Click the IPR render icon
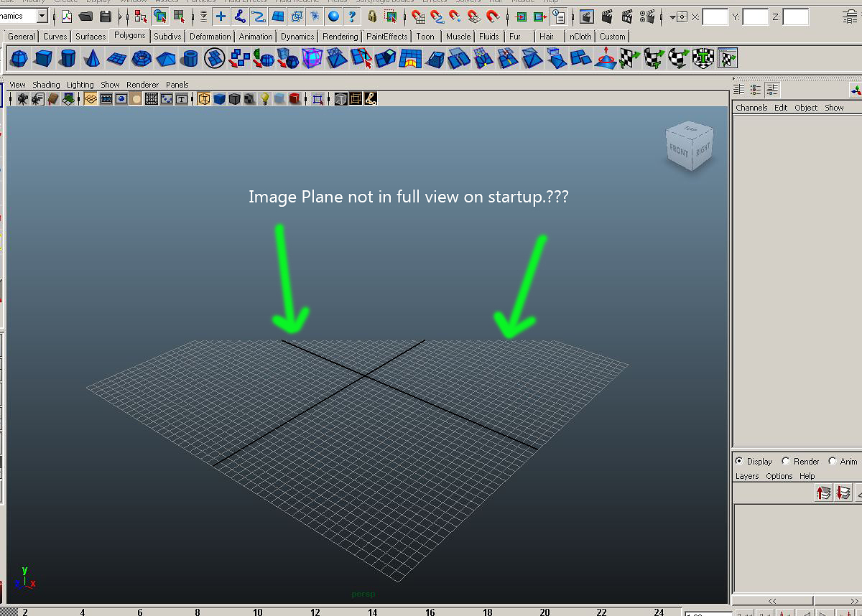Image resolution: width=862 pixels, height=616 pixels. (x=627, y=16)
